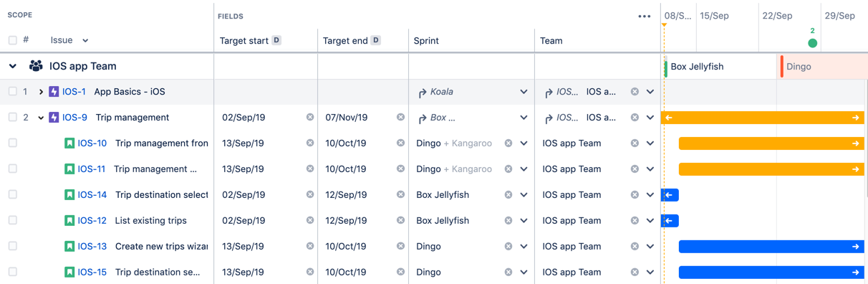The height and width of the screenshot is (284, 868).
Task: Clear the team on IOS-13 row
Action: [635, 246]
